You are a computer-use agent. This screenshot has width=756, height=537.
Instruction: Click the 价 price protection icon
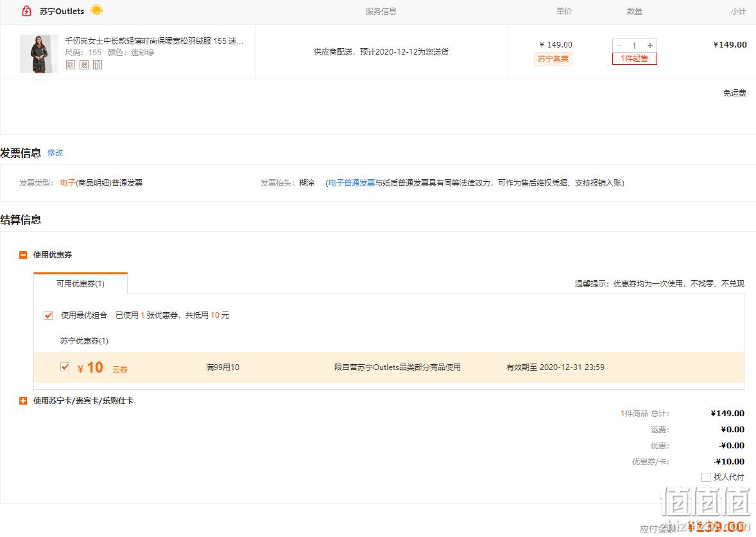click(98, 65)
